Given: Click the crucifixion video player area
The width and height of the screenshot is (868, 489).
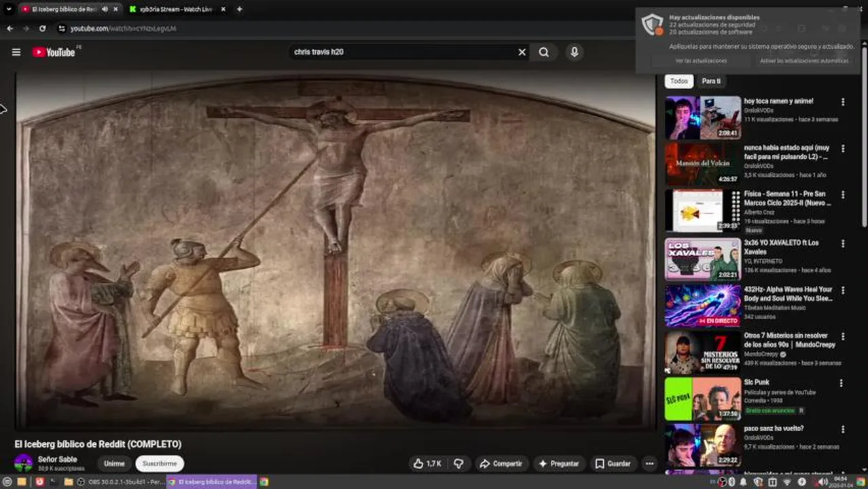Looking at the screenshot, I should (336, 250).
